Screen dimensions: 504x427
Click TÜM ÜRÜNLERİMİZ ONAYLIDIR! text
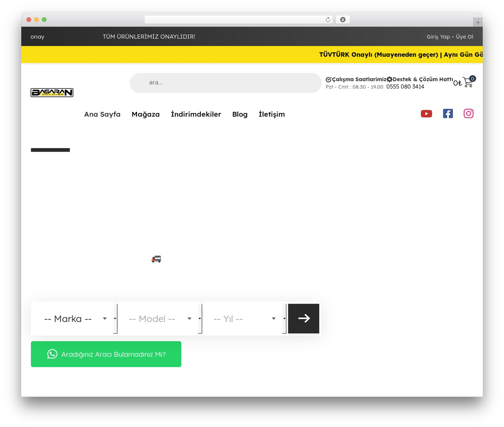[x=149, y=37]
